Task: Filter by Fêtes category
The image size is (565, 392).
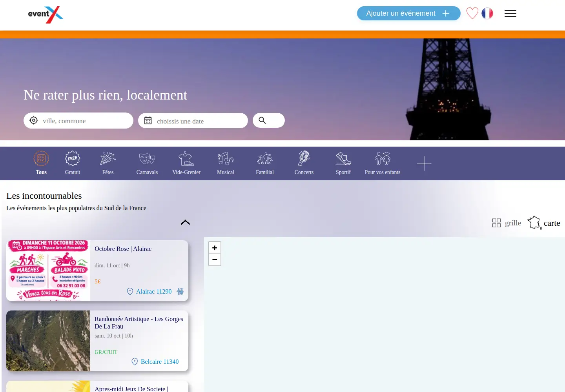Action: [x=108, y=163]
